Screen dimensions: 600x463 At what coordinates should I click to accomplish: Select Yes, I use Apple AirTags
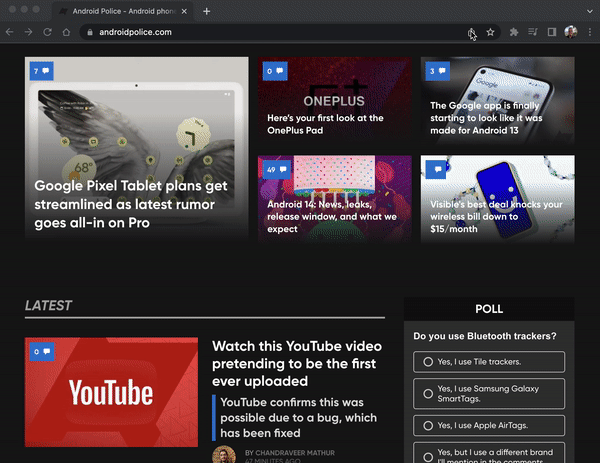pos(489,426)
